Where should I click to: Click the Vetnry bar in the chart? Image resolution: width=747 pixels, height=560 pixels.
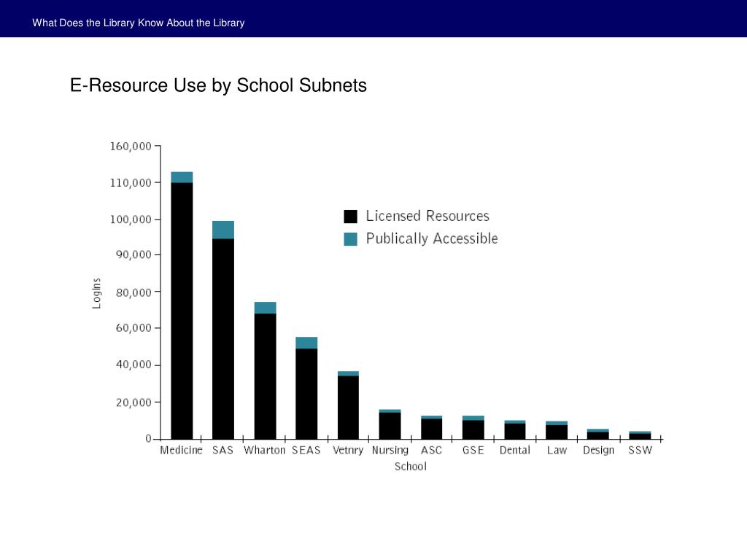point(348,405)
